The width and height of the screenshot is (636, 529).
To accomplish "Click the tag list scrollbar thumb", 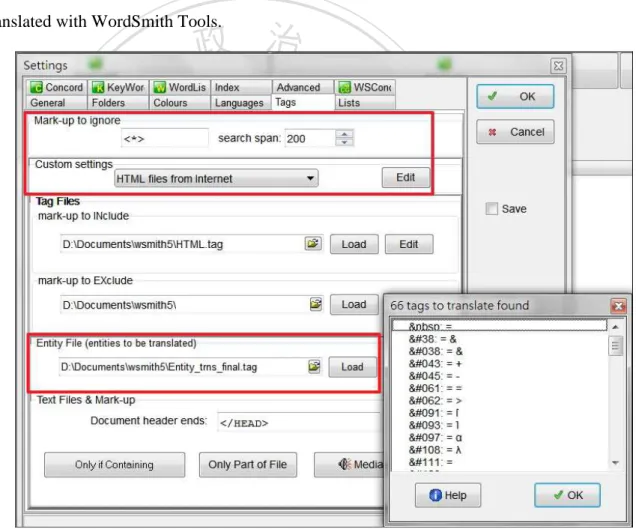I will (616, 346).
